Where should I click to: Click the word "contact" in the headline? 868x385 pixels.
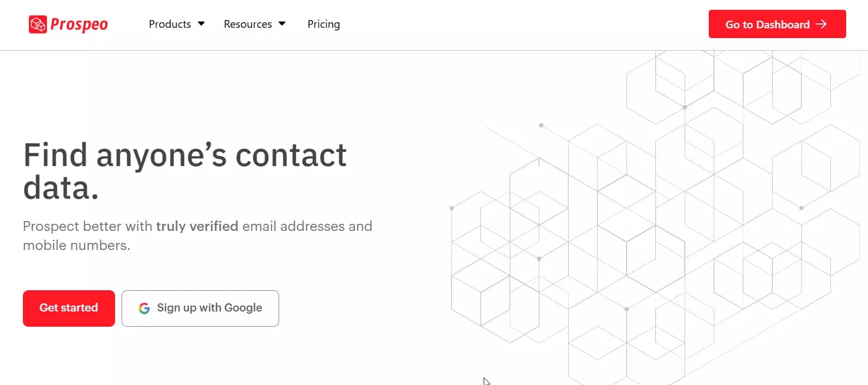tap(291, 155)
